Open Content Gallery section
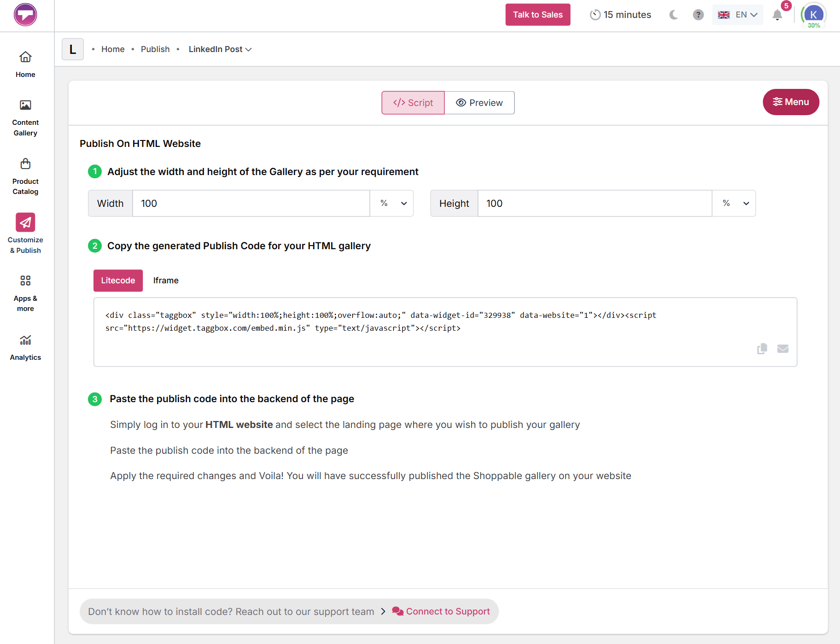Image resolution: width=840 pixels, height=644 pixels. tap(25, 118)
